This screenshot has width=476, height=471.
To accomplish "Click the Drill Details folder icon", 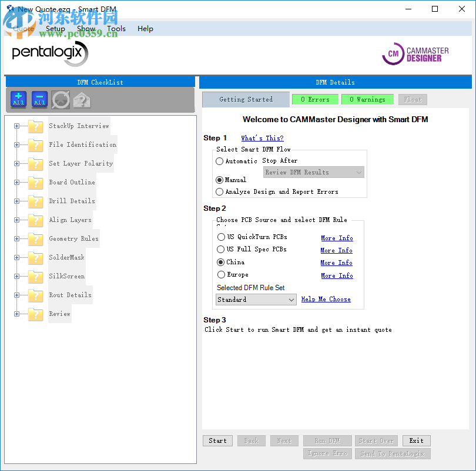I will click(x=35, y=201).
